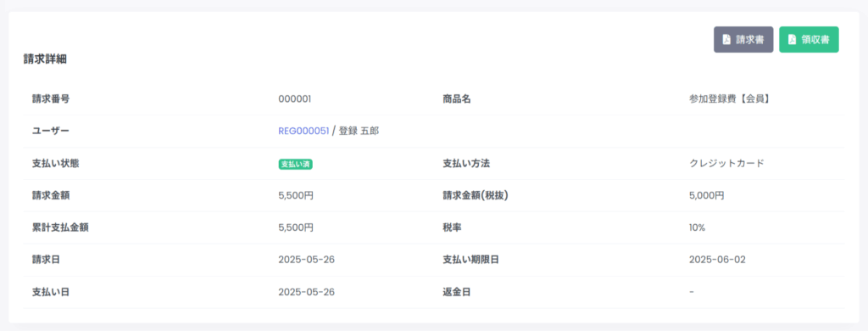Select the 5,500円 value beside 請求金額
868x331 pixels.
(296, 195)
